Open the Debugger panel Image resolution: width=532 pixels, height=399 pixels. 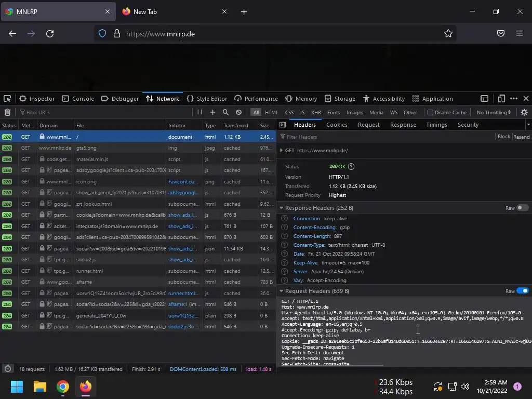pyautogui.click(x=120, y=99)
